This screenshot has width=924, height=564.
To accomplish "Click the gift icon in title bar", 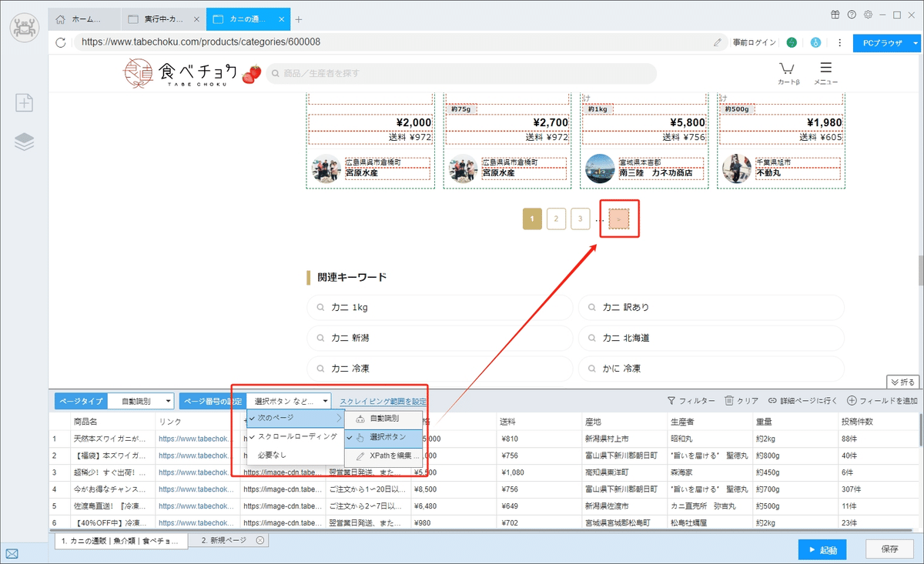I will point(835,15).
